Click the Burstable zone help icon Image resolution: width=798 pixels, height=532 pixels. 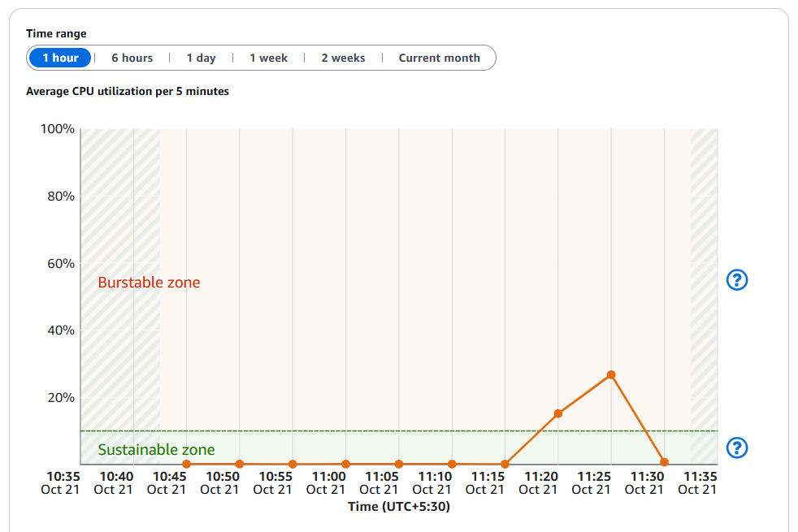pyautogui.click(x=736, y=280)
